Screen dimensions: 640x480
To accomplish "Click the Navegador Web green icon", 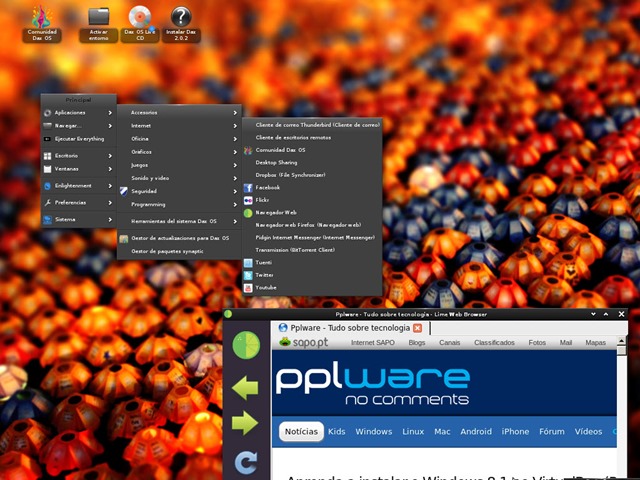I will point(248,213).
